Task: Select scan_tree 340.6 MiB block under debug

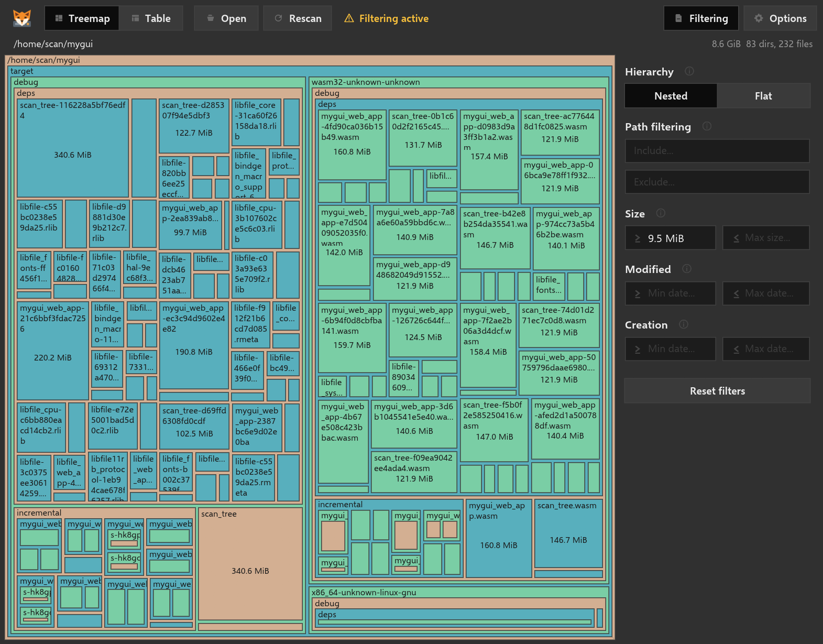Action: coord(250,565)
